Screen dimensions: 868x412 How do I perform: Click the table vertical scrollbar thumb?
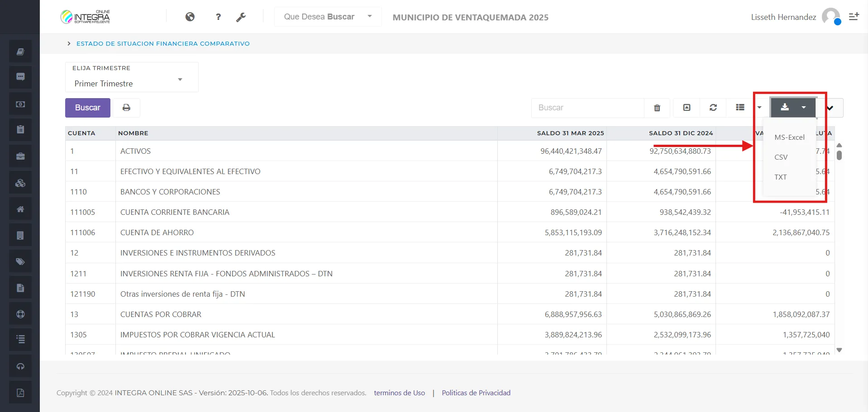pyautogui.click(x=839, y=155)
